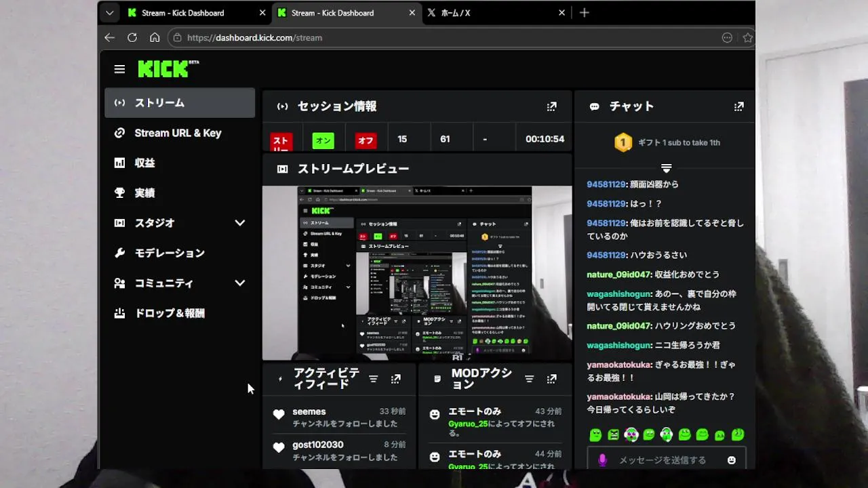The height and width of the screenshot is (488, 868).
Task: Click the ギフト 1 sub to take 1th text
Action: [679, 142]
